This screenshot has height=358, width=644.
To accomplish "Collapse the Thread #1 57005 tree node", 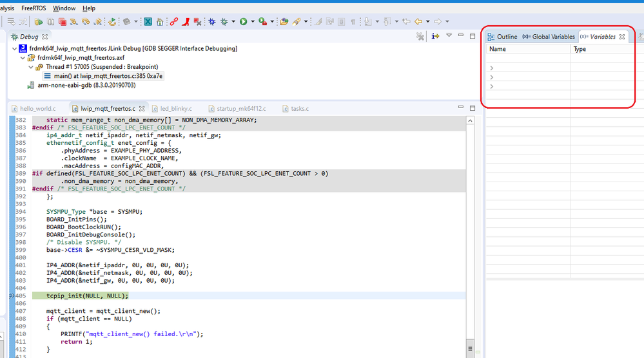I will [31, 67].
